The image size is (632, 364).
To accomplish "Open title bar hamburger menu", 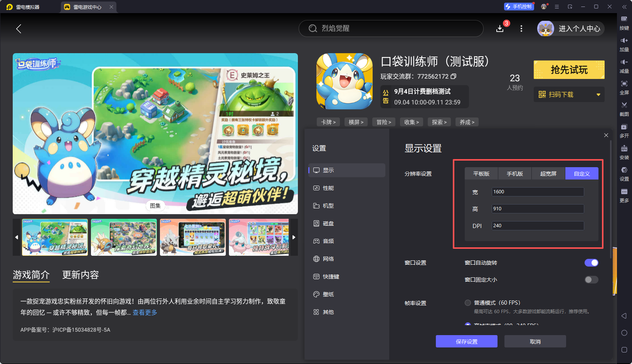I will click(557, 7).
